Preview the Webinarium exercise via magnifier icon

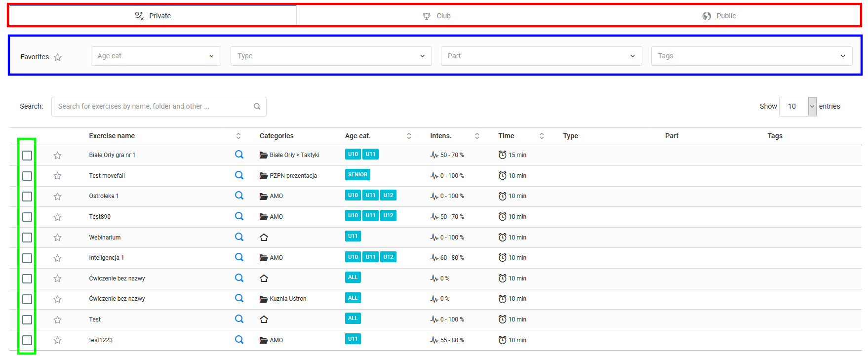[x=239, y=237]
